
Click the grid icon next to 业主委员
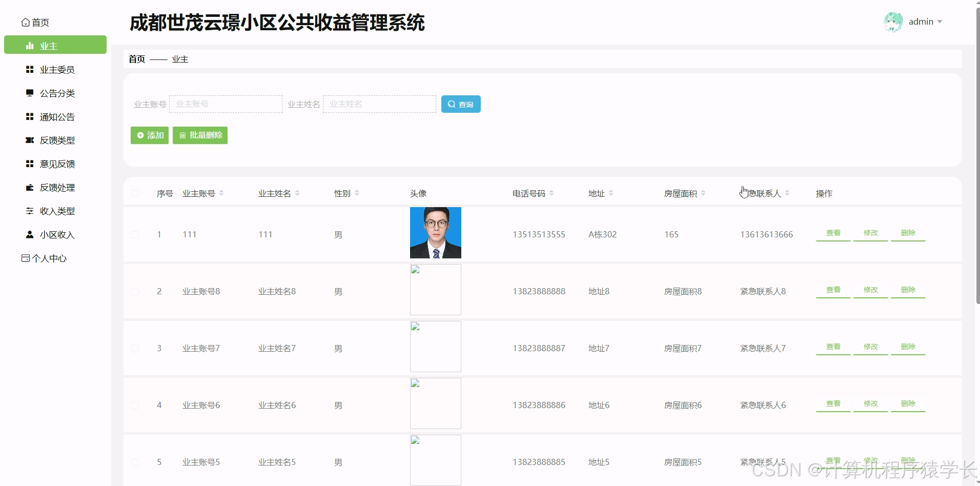29,69
